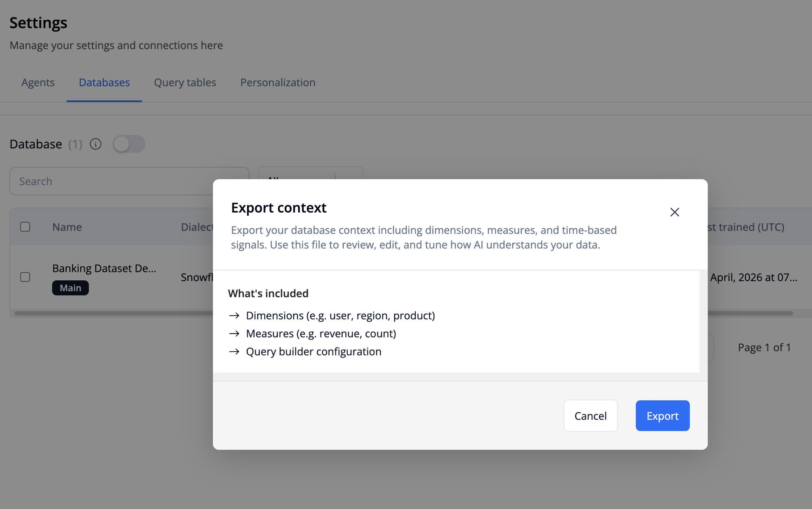The image size is (812, 509).
Task: Click the Main badge
Action: pyautogui.click(x=70, y=288)
